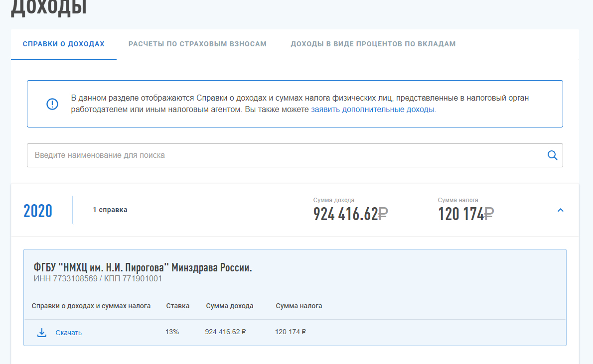Click the magnifying glass search icon

[552, 155]
